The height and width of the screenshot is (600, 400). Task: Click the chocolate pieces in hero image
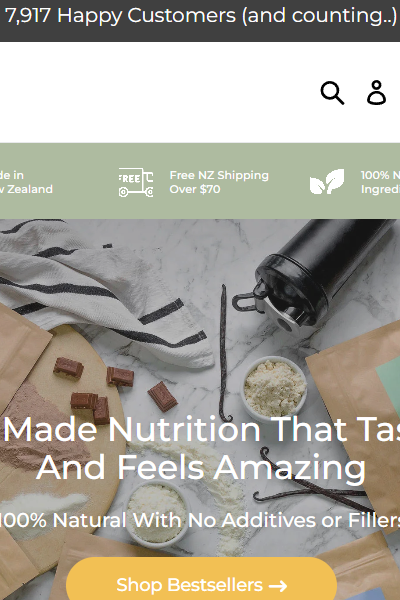tap(115, 388)
